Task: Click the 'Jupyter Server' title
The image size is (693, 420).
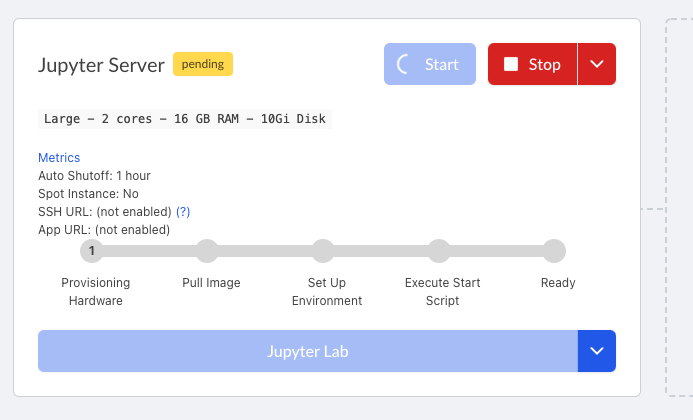Action: 101,65
